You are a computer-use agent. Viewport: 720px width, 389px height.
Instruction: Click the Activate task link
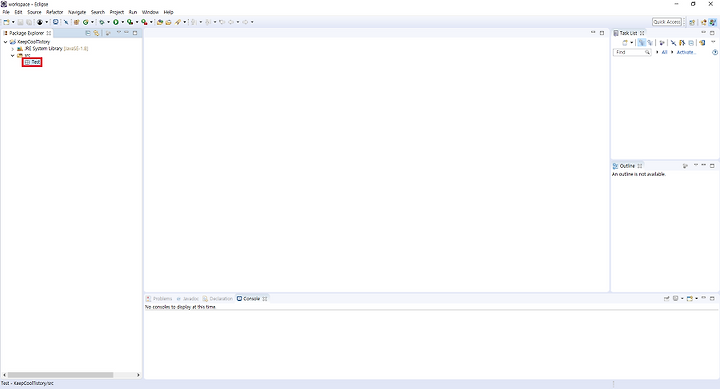[x=686, y=52]
